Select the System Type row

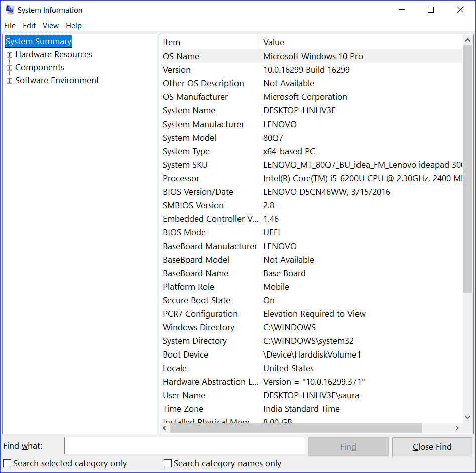pyautogui.click(x=312, y=151)
